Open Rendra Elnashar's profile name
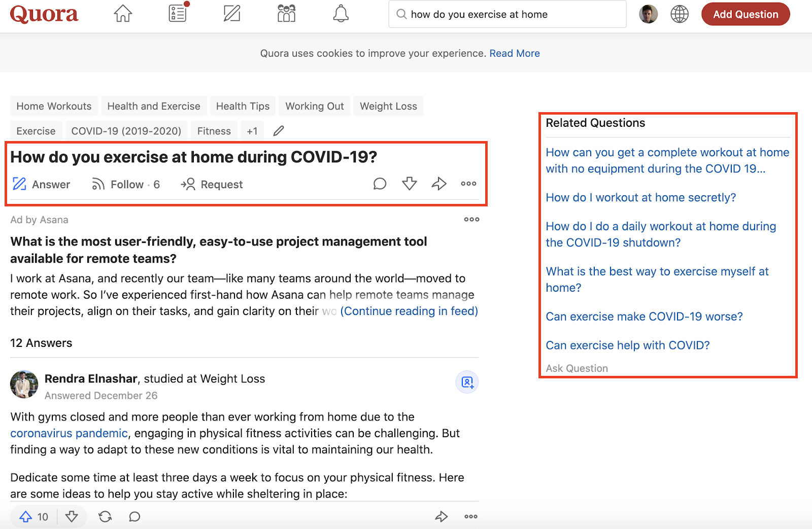812x529 pixels. [x=91, y=379]
